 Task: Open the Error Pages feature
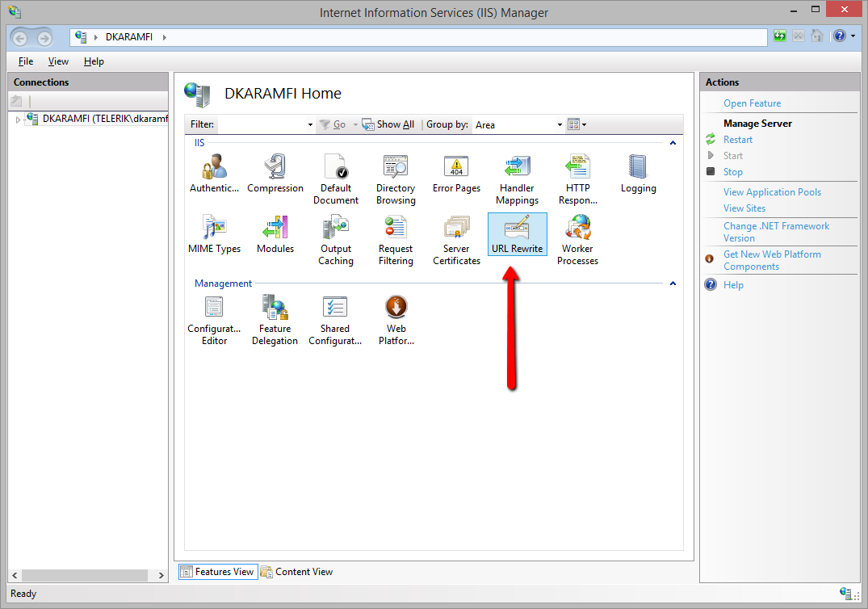[456, 174]
